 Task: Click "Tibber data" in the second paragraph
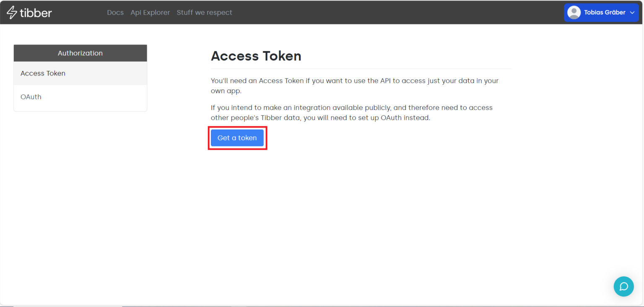click(x=280, y=118)
